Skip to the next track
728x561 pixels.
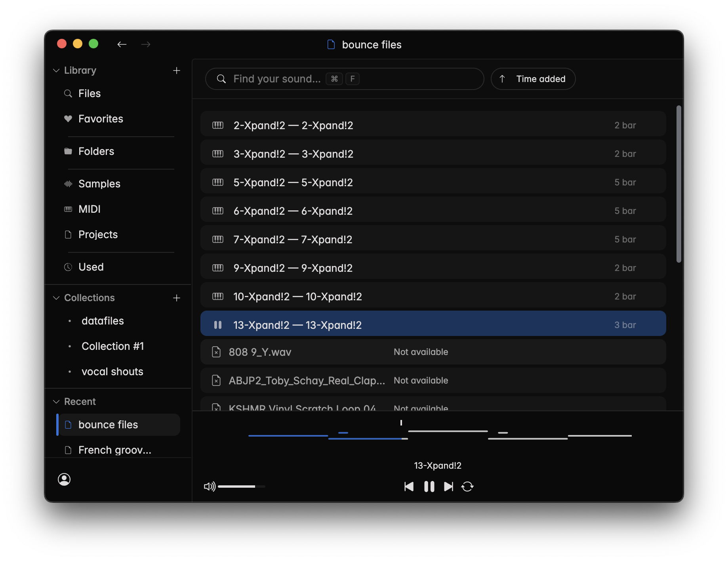coord(448,487)
